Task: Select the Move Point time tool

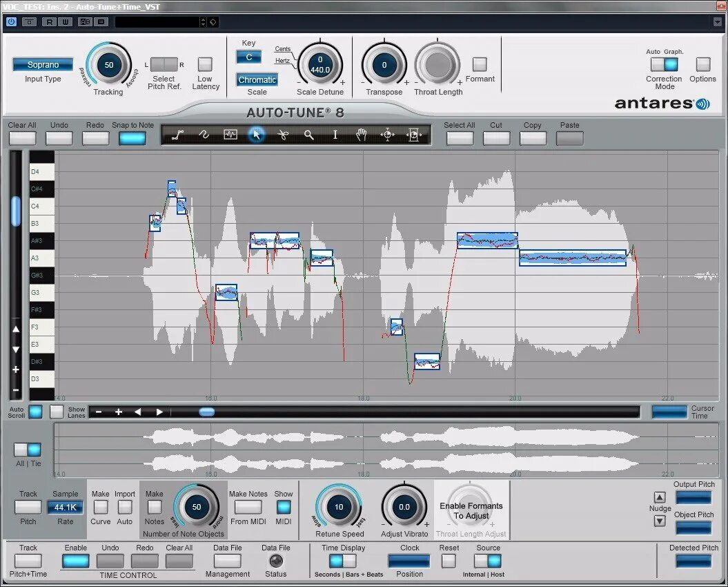Action: 388,135
